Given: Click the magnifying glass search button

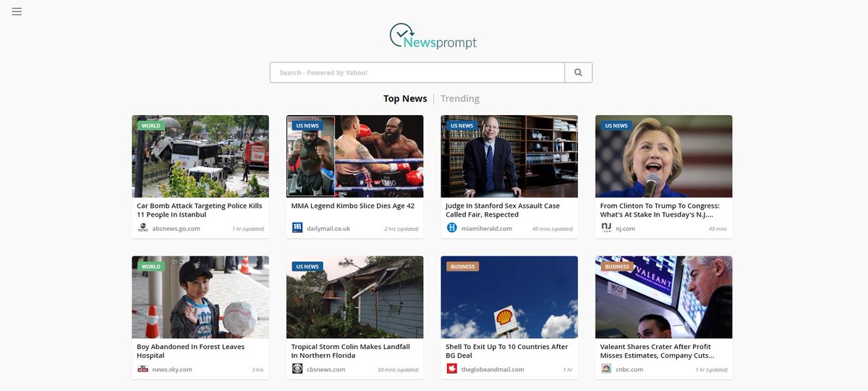Looking at the screenshot, I should (579, 72).
